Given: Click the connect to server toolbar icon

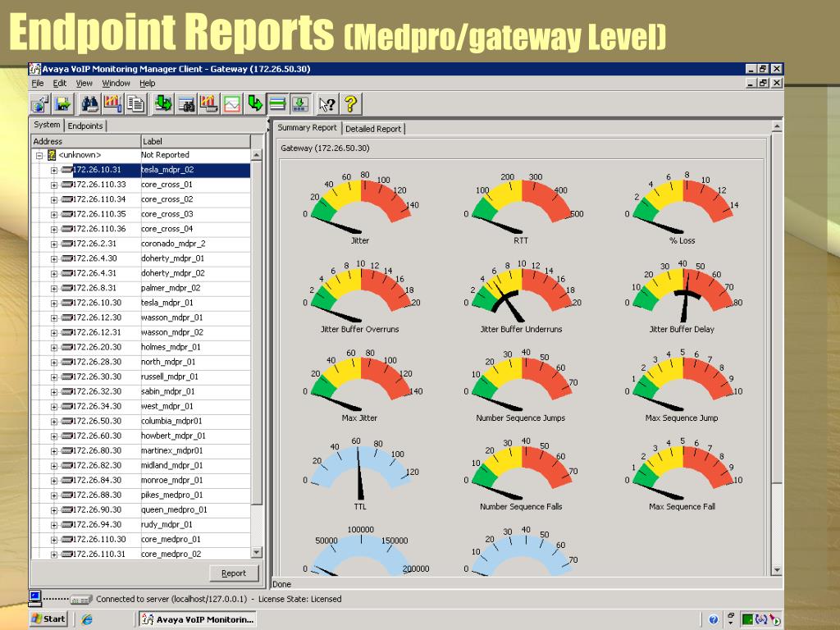Looking at the screenshot, I should tap(40, 104).
